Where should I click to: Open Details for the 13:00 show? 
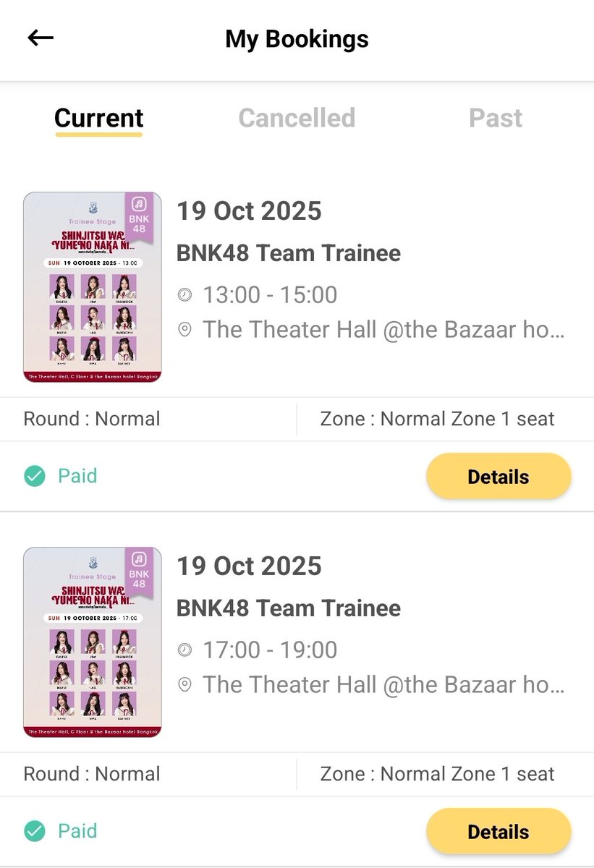pos(498,477)
